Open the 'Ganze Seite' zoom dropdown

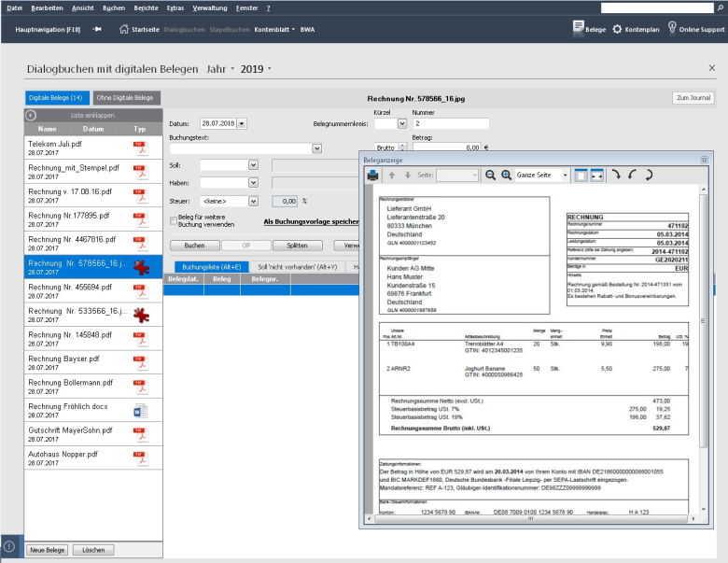point(564,175)
